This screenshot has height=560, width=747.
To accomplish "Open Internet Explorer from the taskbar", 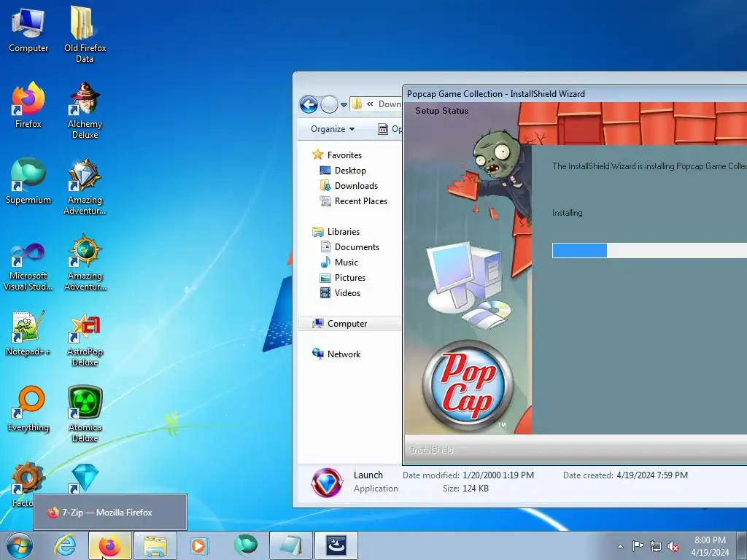I will [65, 545].
